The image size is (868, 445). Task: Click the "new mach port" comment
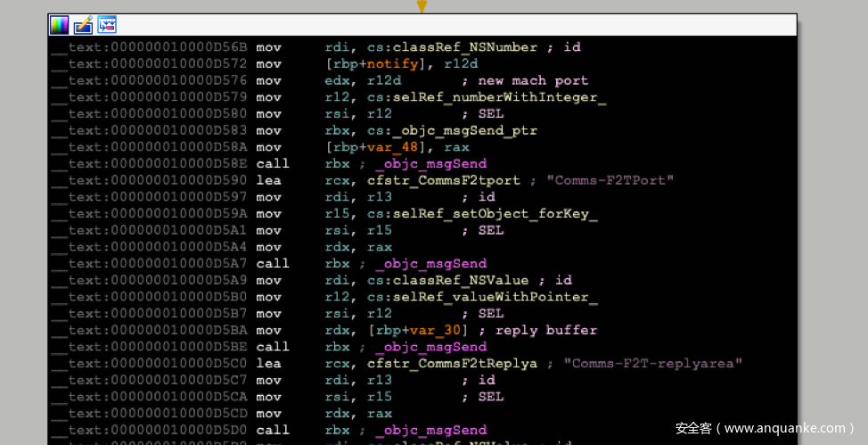click(x=533, y=80)
